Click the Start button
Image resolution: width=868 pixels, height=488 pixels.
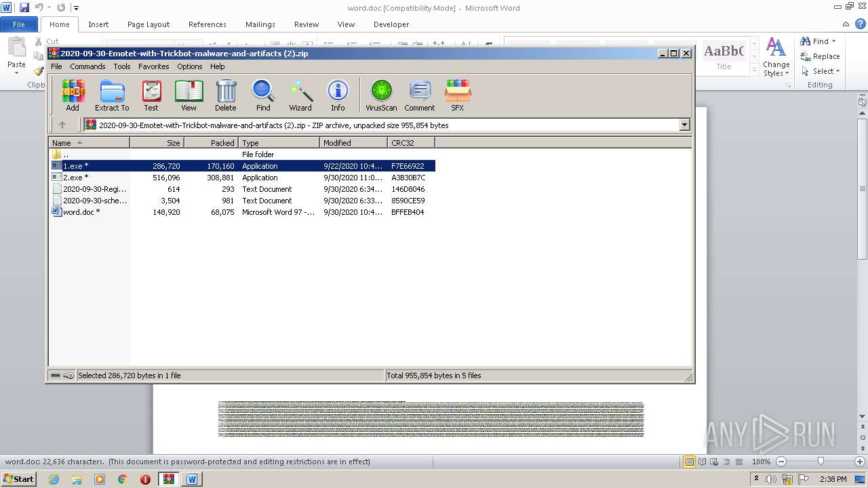(x=18, y=479)
